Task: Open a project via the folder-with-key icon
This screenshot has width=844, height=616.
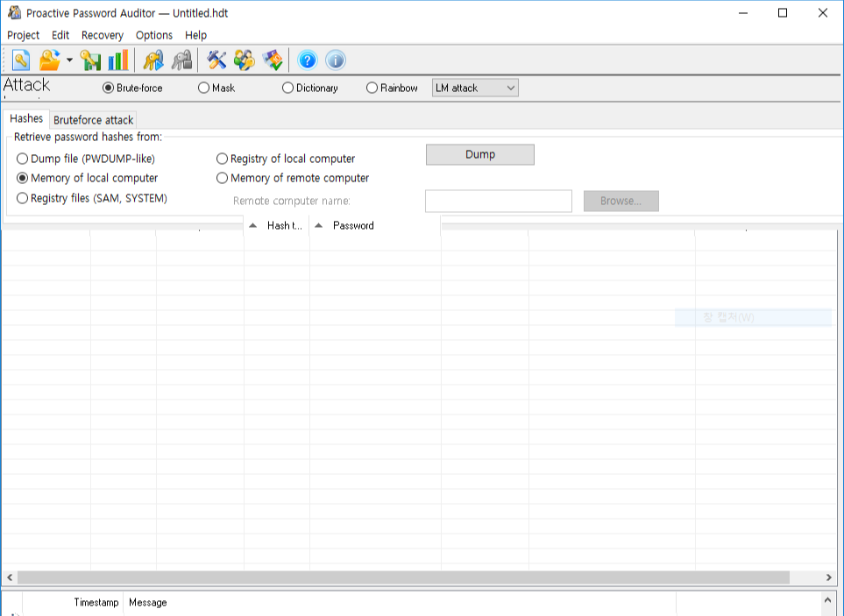Action: 50,60
